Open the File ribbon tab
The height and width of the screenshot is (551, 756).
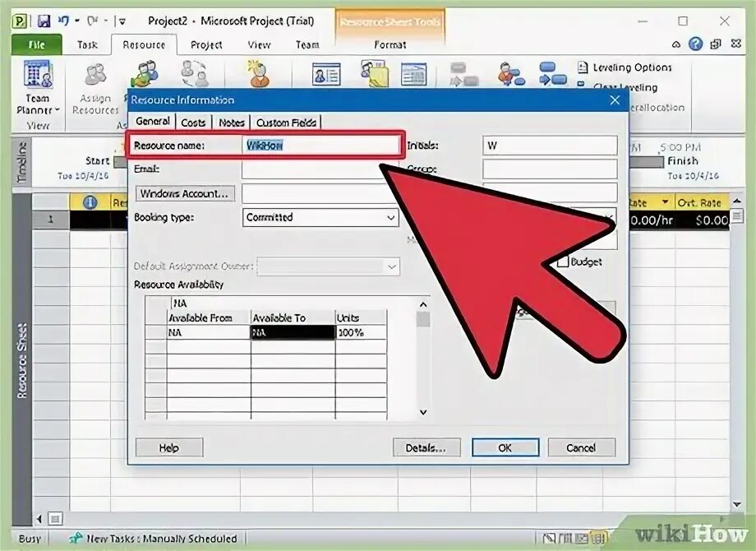pyautogui.click(x=37, y=45)
